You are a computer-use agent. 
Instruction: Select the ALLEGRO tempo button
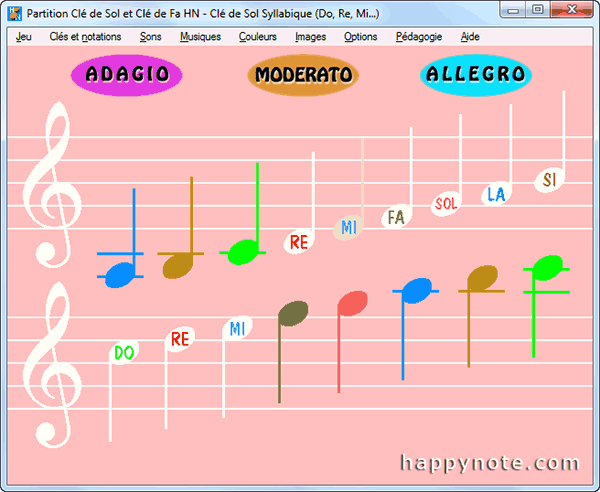[476, 75]
